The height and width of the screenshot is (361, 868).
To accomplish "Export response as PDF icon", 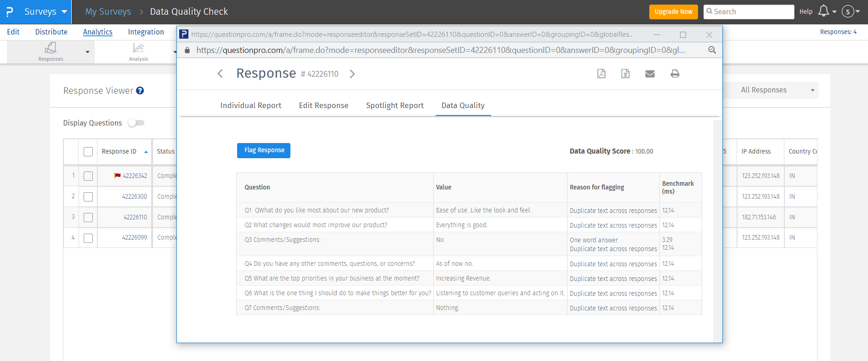I will pyautogui.click(x=601, y=74).
